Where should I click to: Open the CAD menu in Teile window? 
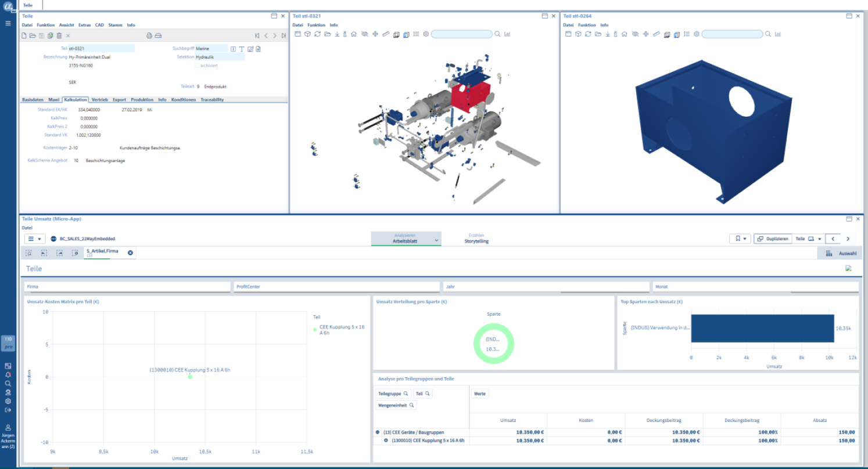[x=99, y=25]
